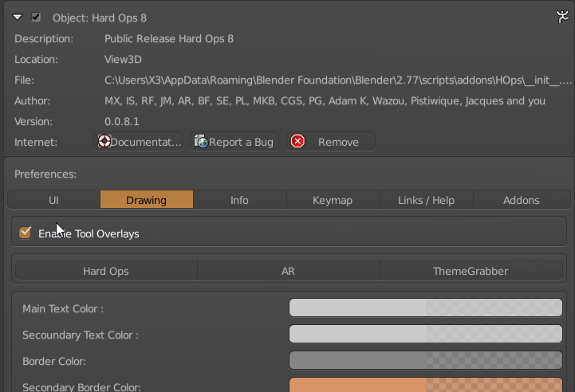Click the addon category figure icon
The height and width of the screenshot is (392, 575).
point(562,17)
